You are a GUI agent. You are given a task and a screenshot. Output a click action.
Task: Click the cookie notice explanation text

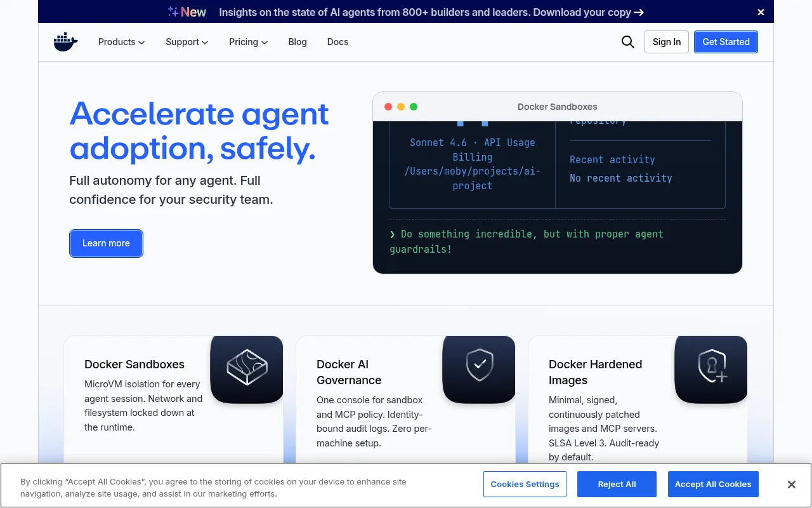click(213, 488)
